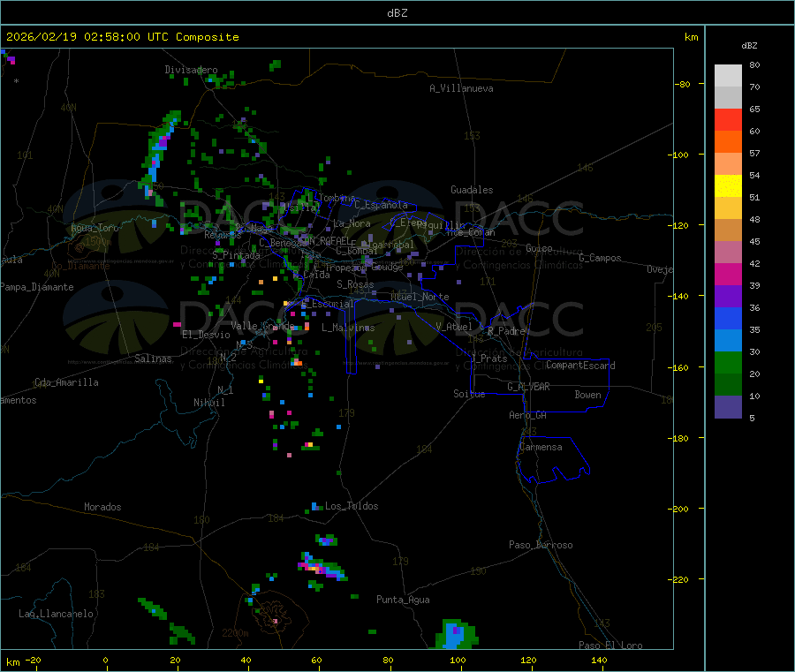Click the dBZ heading above the color legend
795x672 pixels.
click(749, 46)
